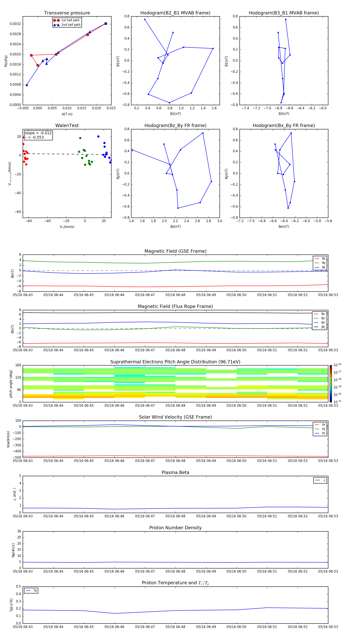
Task: Select the By legend entry in GSE Frame plot
Action: point(320,263)
